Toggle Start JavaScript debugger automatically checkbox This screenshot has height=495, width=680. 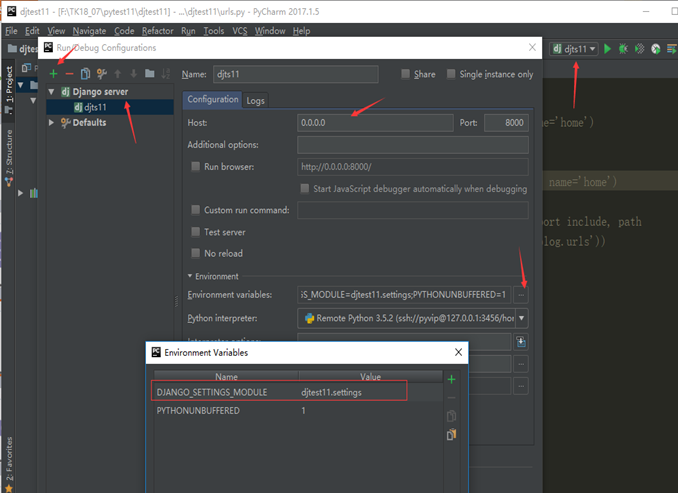(305, 189)
